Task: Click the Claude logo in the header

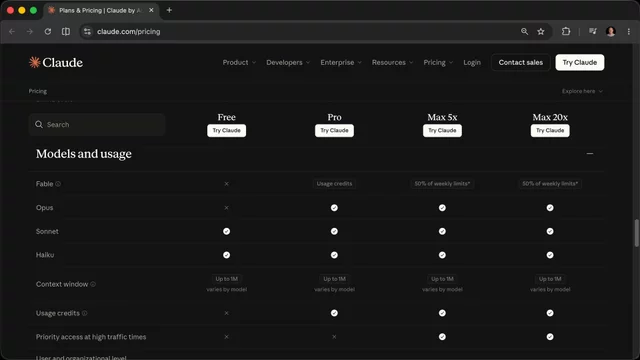Action: 56,62
